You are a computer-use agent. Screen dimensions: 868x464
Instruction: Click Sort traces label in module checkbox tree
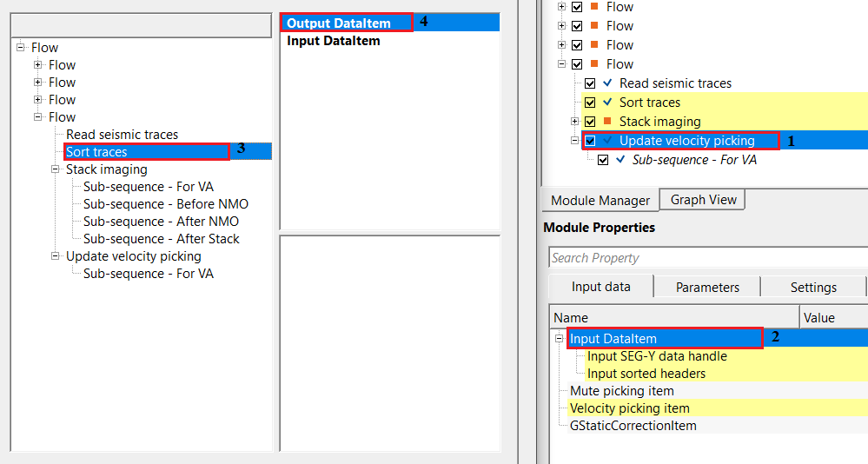pos(650,102)
